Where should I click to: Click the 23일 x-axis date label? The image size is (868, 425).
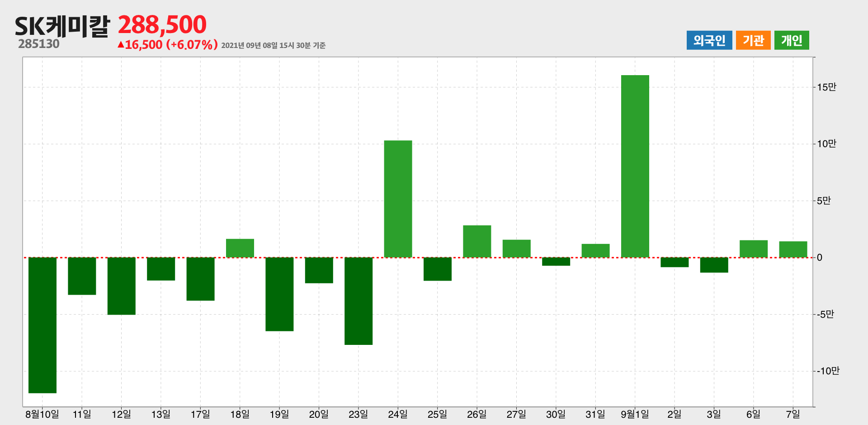(x=359, y=414)
